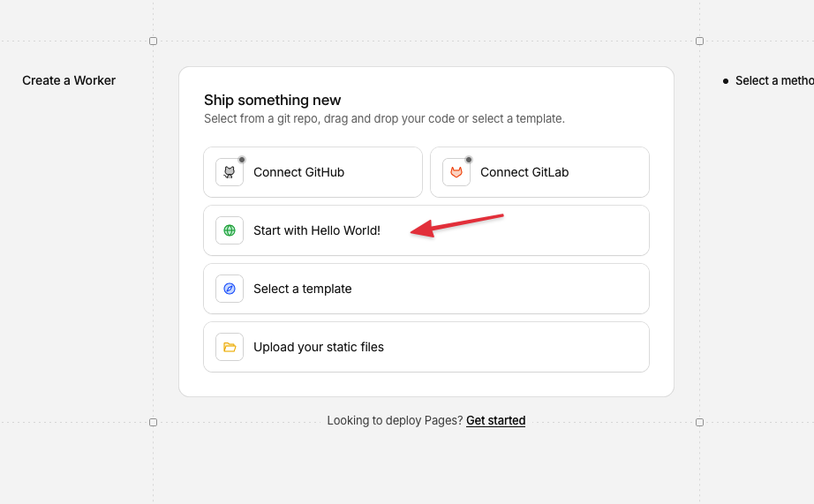Choose the Connect GitHub option
The height and width of the screenshot is (504, 814).
click(298, 172)
